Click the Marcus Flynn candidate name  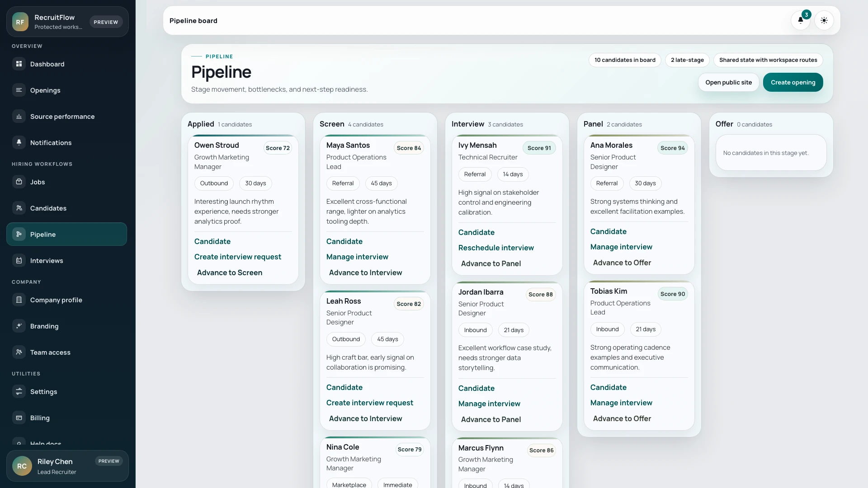[481, 448]
